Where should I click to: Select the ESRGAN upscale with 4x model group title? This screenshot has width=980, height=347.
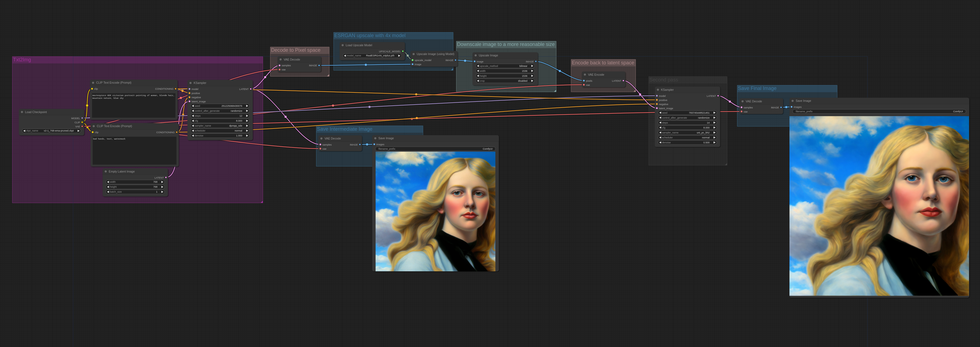[x=370, y=36]
